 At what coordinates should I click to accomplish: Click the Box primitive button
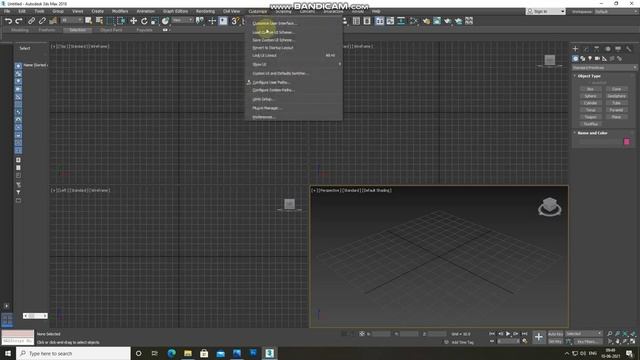(590, 89)
